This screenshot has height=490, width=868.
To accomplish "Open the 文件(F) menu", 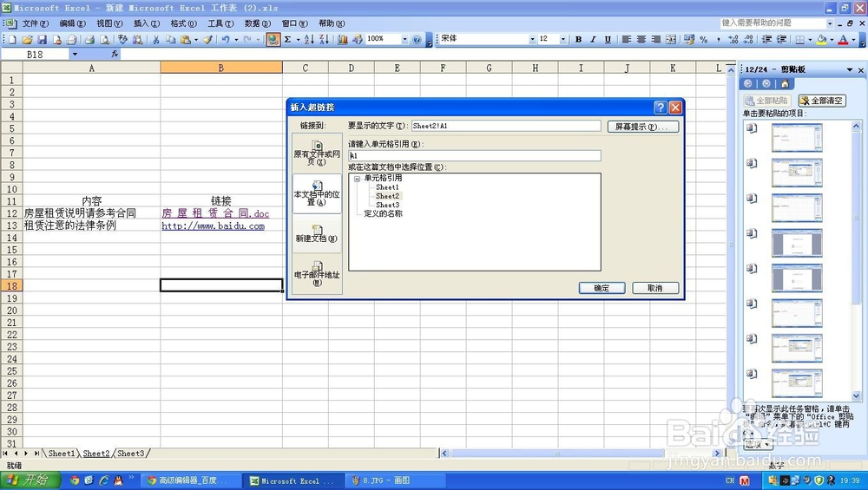I will [35, 23].
